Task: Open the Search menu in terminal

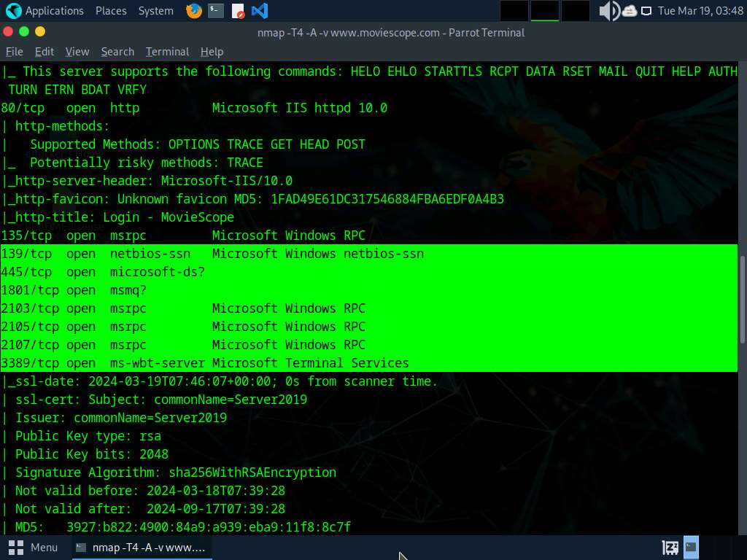Action: point(117,52)
